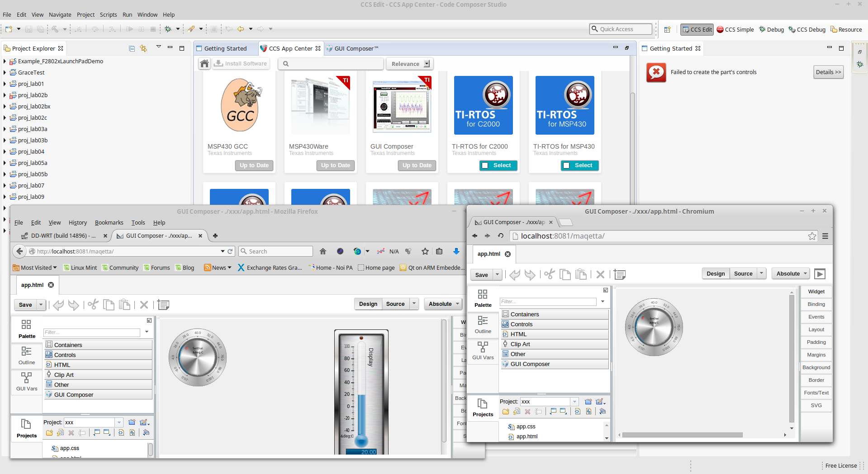Expand the GraceTest project tree node
This screenshot has width=868, height=474.
5,72
